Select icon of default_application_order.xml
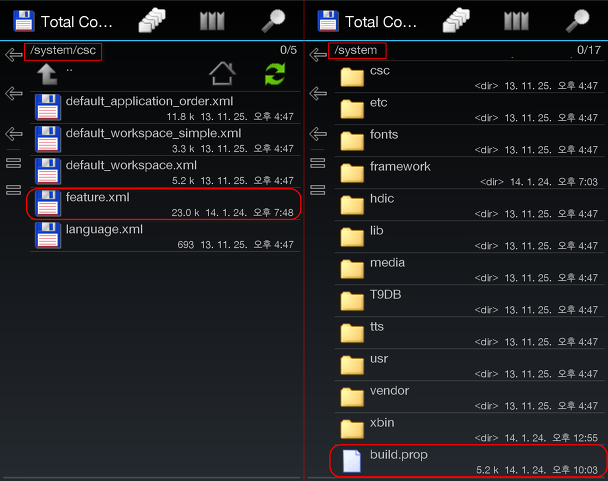608x481 pixels. pos(48,107)
